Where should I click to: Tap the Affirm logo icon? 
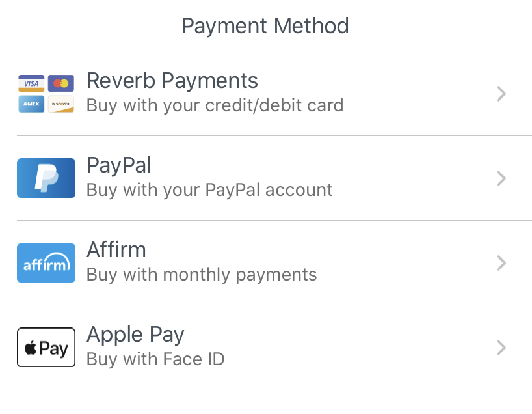[46, 263]
